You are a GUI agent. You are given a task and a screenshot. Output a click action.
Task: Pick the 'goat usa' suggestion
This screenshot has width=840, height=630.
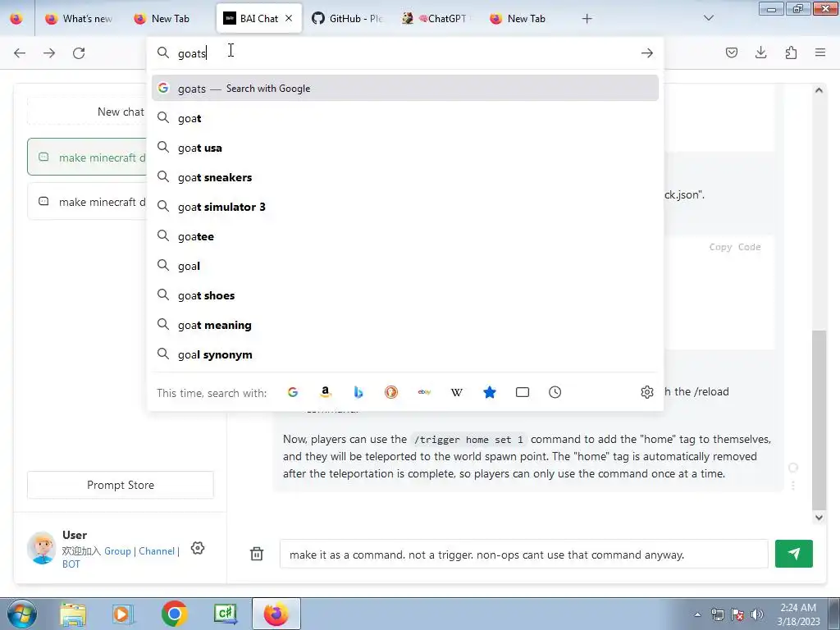(x=405, y=148)
